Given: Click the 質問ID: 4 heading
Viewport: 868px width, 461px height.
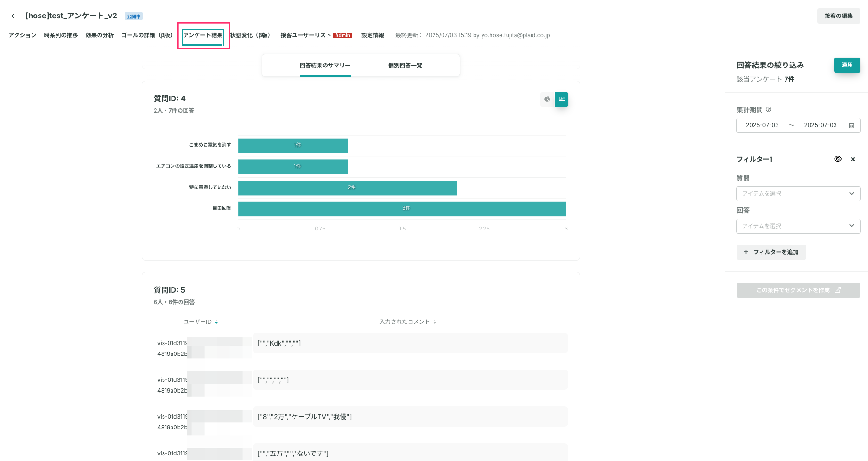Looking at the screenshot, I should [x=170, y=99].
